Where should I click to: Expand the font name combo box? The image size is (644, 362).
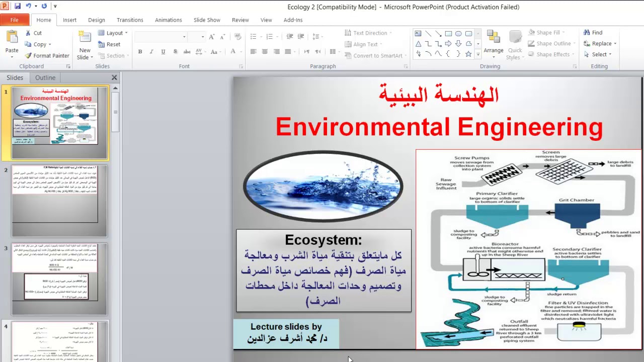(x=184, y=37)
